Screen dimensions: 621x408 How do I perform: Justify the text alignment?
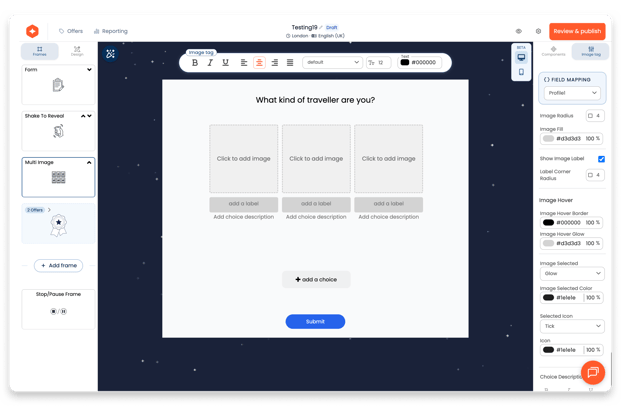click(290, 63)
